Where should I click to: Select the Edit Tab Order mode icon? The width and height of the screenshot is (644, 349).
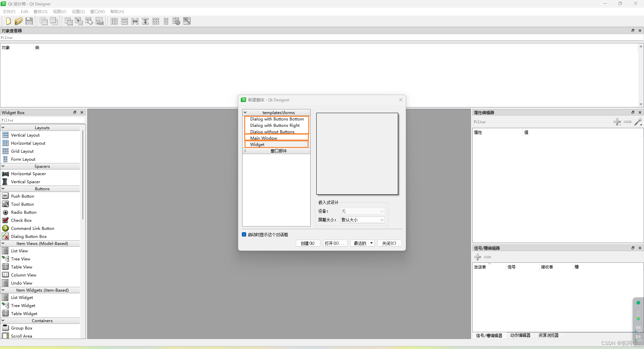pos(100,21)
